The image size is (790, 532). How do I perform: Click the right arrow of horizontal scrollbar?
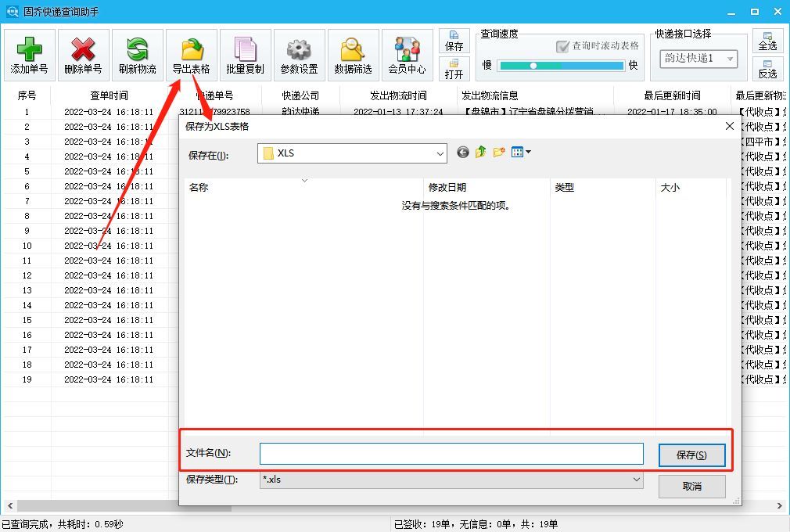779,505
